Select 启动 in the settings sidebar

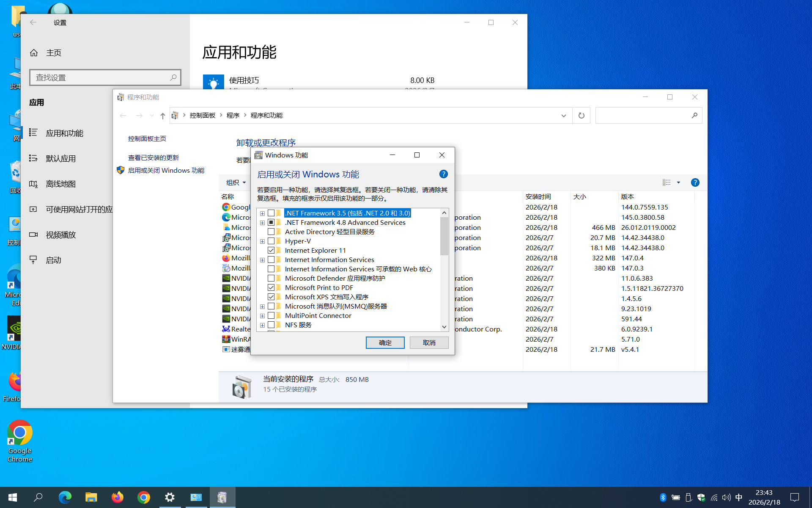pyautogui.click(x=54, y=260)
